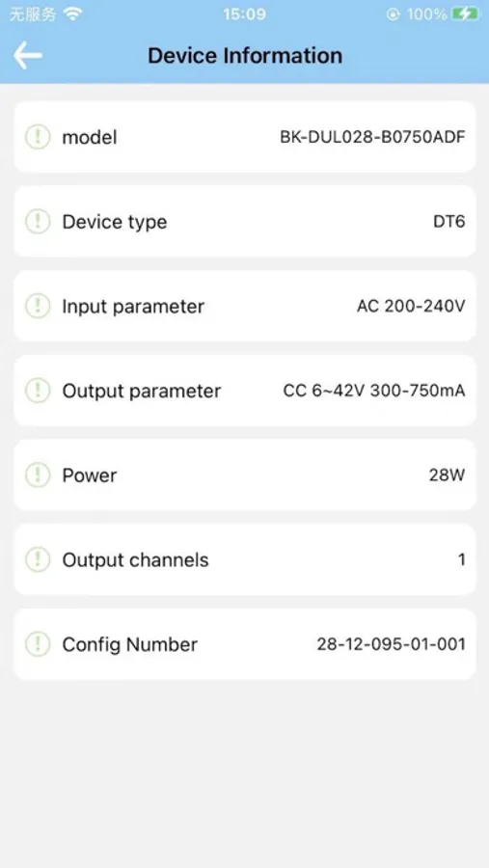This screenshot has width=489, height=868.
Task: Select the DT6 device type value
Action: pos(449,222)
